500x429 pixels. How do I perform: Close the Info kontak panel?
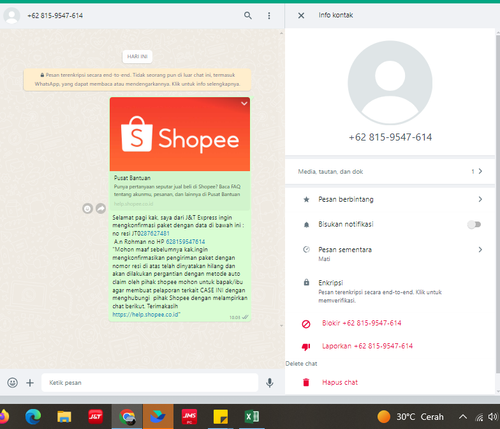[x=301, y=15]
